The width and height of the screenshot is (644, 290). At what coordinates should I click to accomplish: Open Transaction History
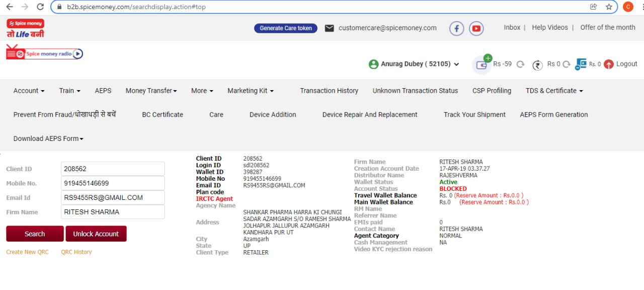coord(329,91)
